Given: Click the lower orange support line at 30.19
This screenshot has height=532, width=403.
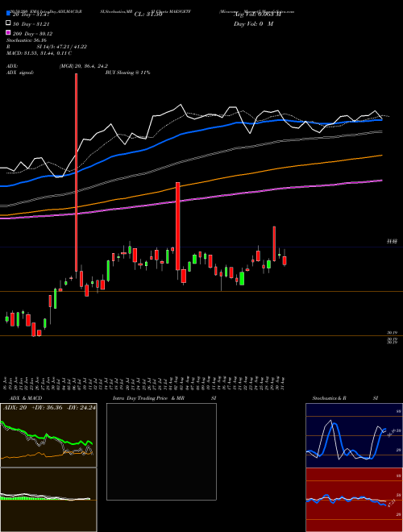Looking at the screenshot, I should 201,336.
